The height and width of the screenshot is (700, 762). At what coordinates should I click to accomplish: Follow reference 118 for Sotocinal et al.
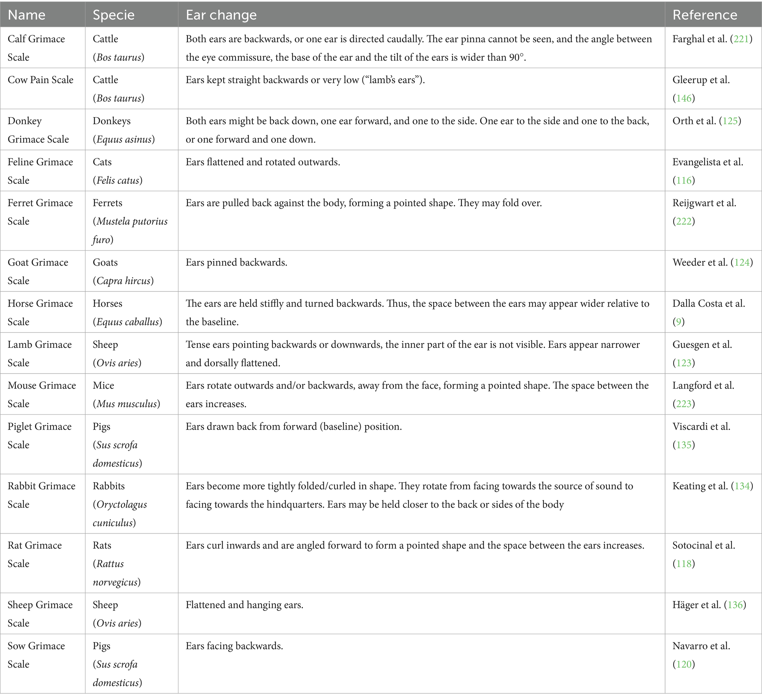(x=684, y=564)
